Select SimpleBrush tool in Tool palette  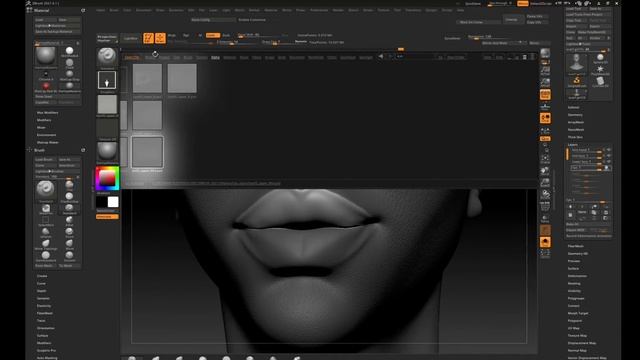pos(576,81)
